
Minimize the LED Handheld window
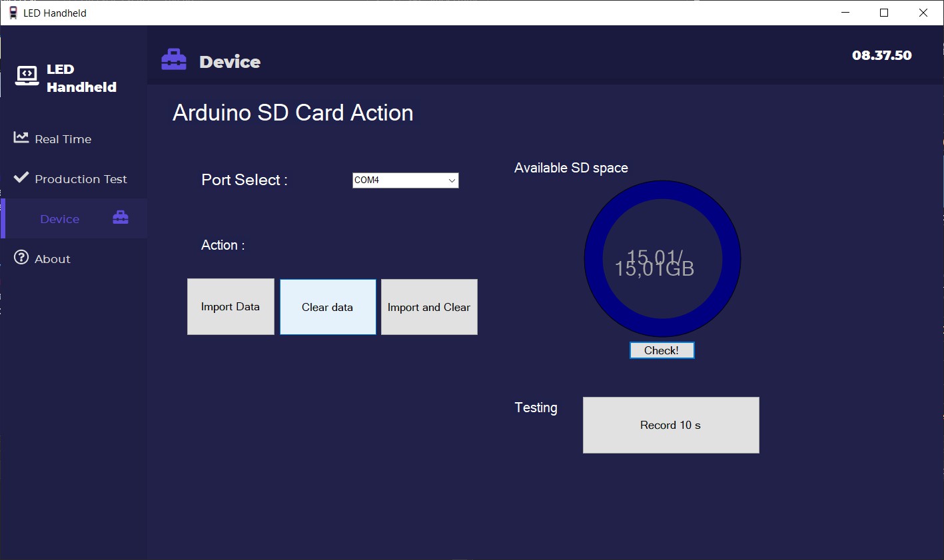tap(845, 13)
